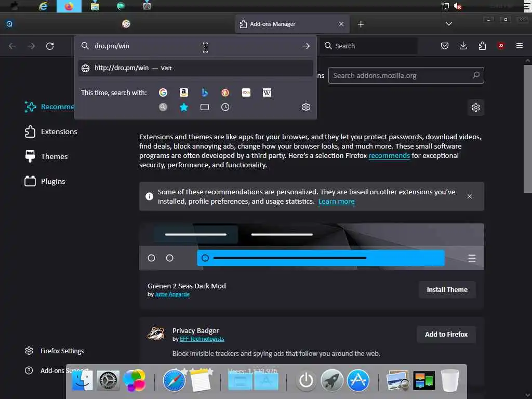The image size is (532, 399).
Task: Click the Grenen 2 Seas theme preview image
Action: pyautogui.click(x=312, y=247)
